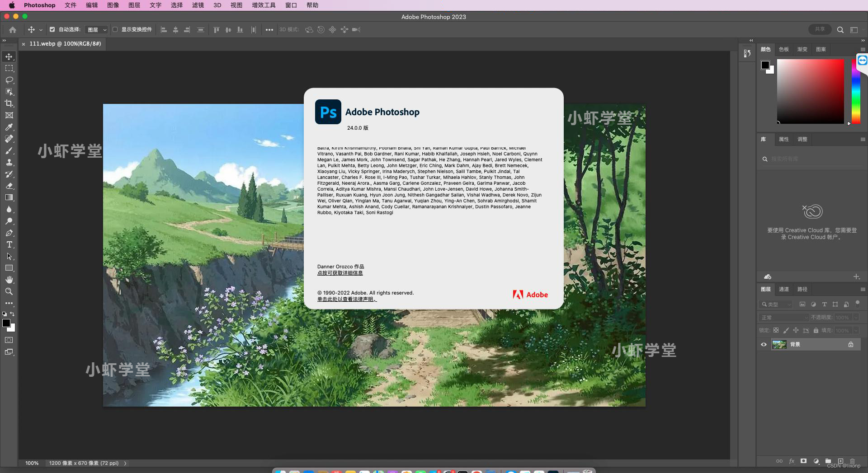Select the Pen tool

pyautogui.click(x=9, y=233)
